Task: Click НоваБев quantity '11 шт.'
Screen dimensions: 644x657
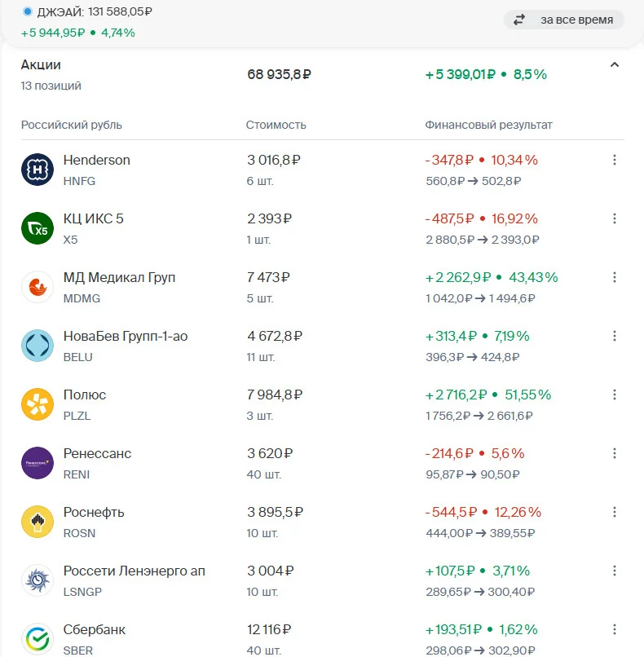Action: (261, 357)
